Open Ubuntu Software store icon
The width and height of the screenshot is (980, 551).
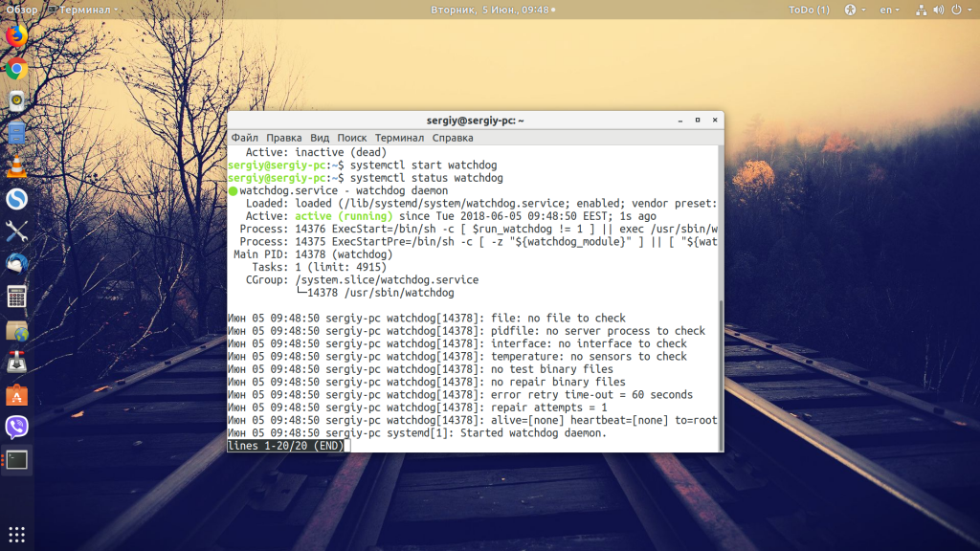(x=16, y=394)
